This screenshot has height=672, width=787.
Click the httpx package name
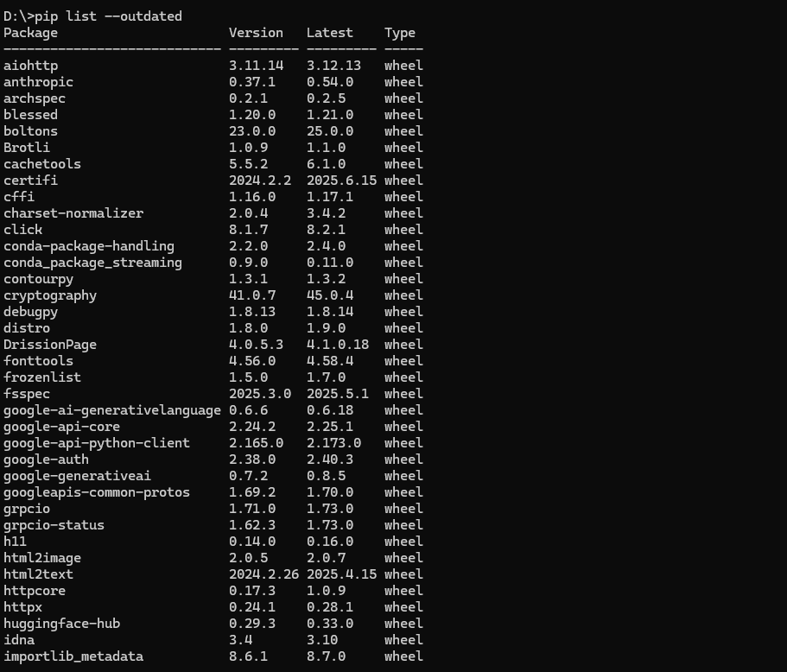(x=23, y=607)
